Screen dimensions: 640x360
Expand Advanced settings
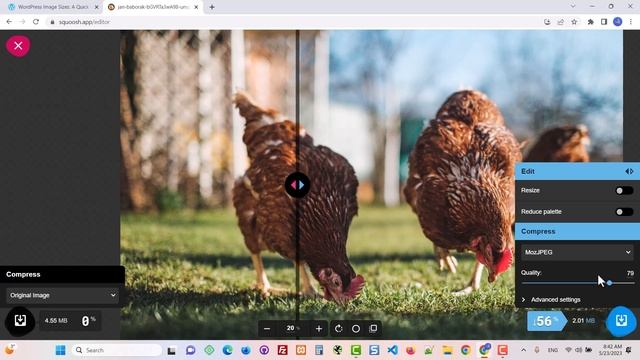(551, 300)
